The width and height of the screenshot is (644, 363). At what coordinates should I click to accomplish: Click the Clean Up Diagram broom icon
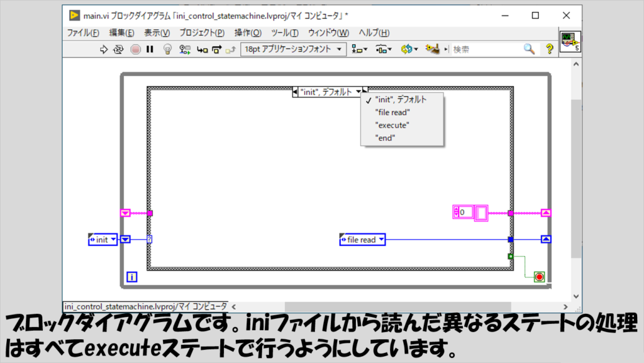coord(431,49)
